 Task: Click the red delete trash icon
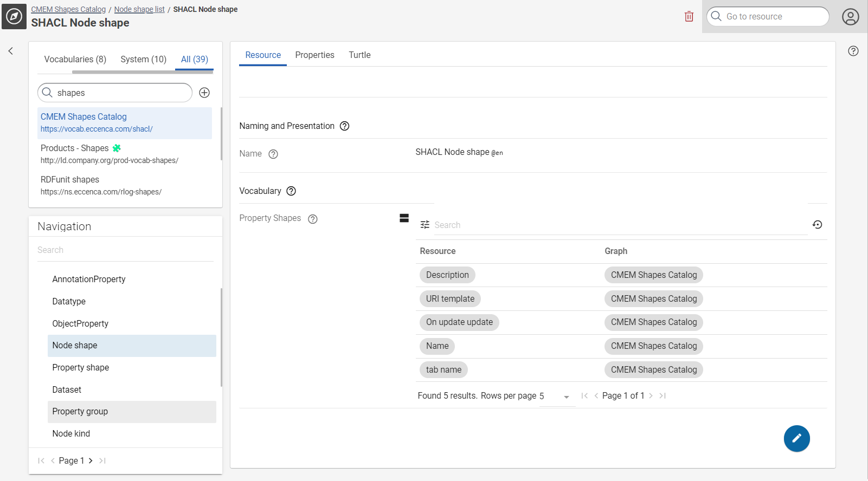coord(689,17)
